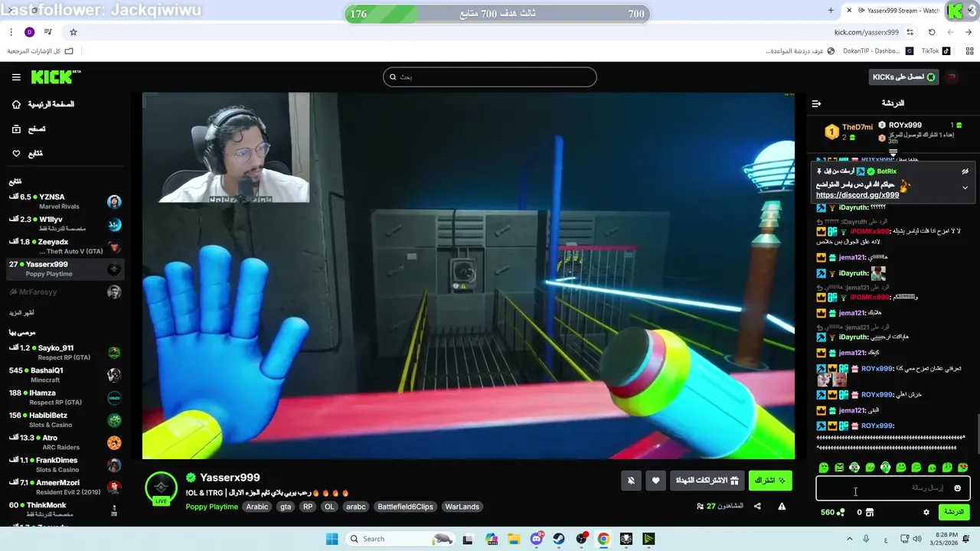Open BashaiQ1 Minecraft channel
The image size is (980, 551).
coord(64,375)
